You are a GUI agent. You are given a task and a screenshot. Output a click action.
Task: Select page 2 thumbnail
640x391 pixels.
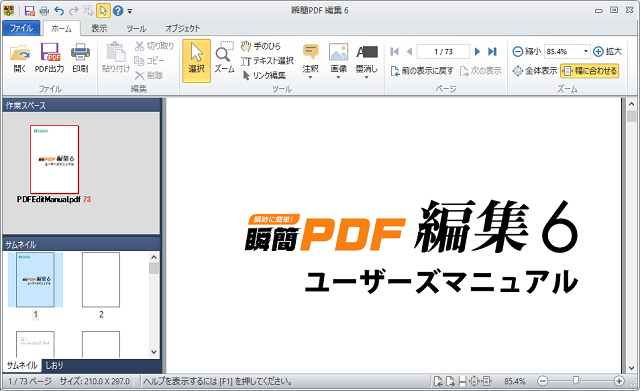click(101, 280)
